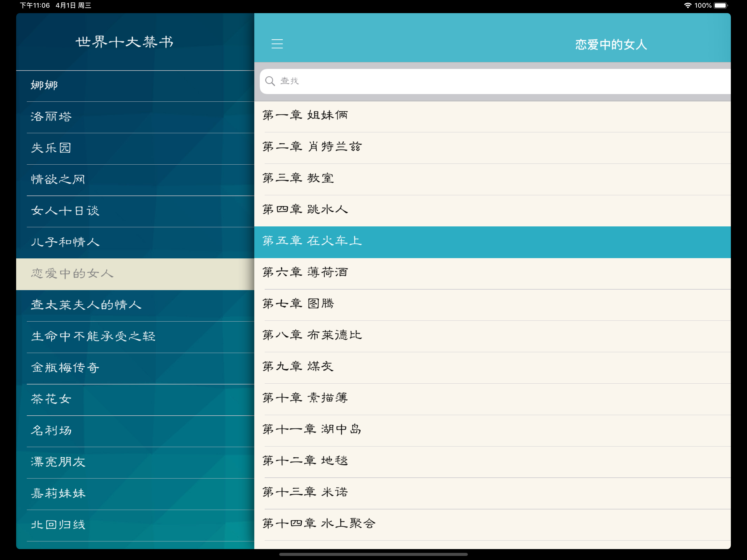Open chapter 第六章 薄荷酒

pos(492,274)
